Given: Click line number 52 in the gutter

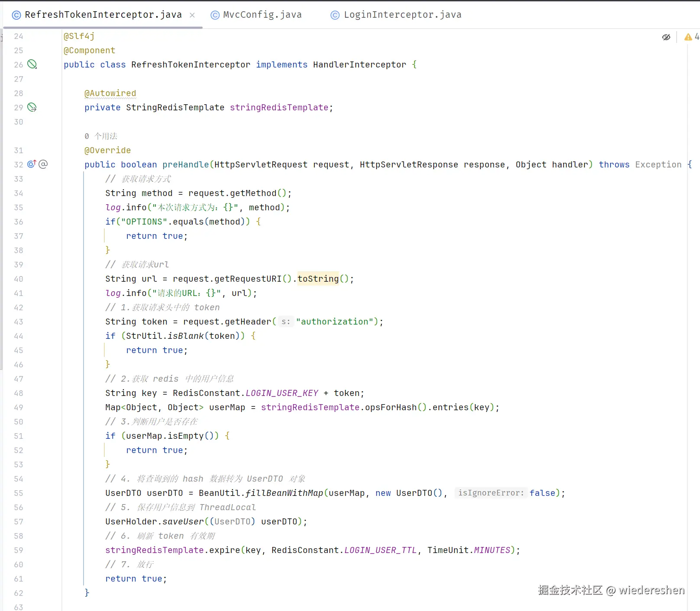Looking at the screenshot, I should 19,450.
